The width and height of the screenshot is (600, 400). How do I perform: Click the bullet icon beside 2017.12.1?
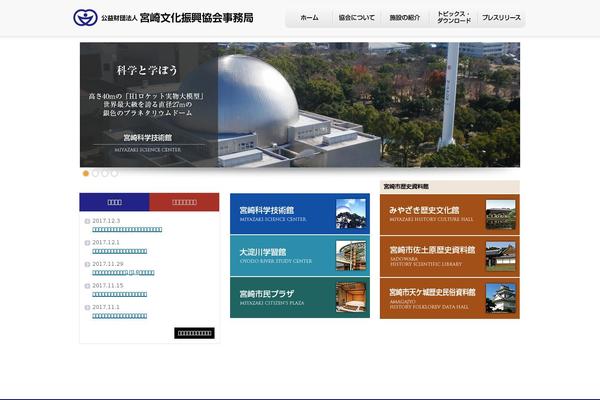tap(87, 243)
